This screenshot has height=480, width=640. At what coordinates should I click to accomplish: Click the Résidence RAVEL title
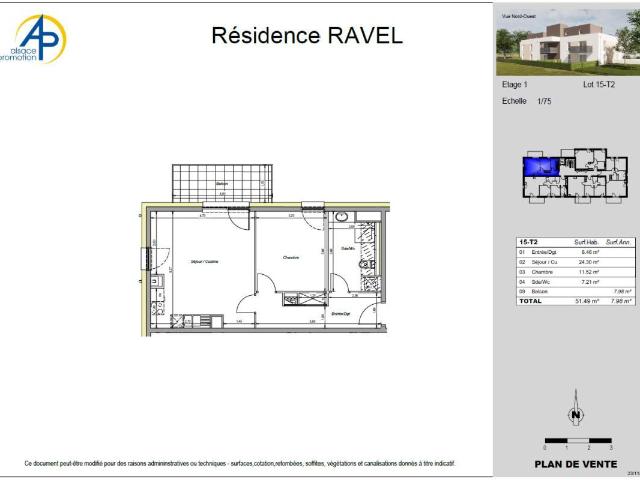pos(307,36)
